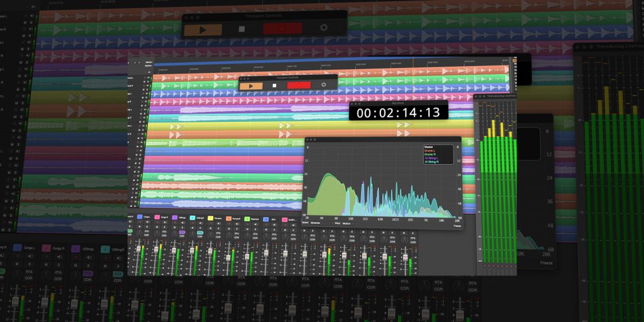Select 12 String R in the analyzer legend

tap(431, 162)
